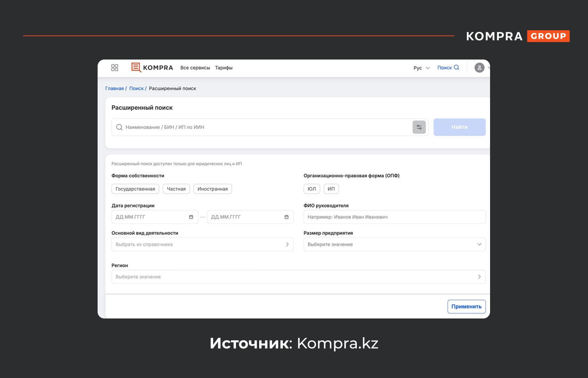Open the Основной вид деятельности directory selector
Image resolution: width=588 pixels, height=378 pixels.
tap(202, 244)
